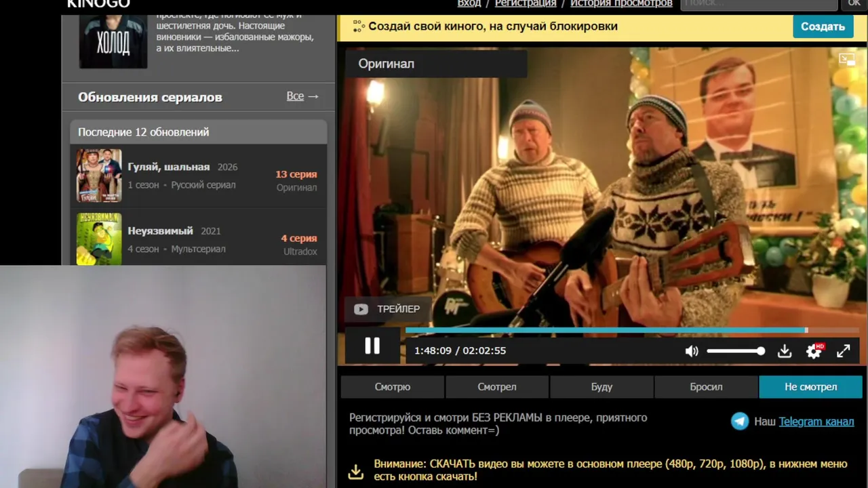
Task: Open the Вход link
Action: pyautogui.click(x=469, y=3)
